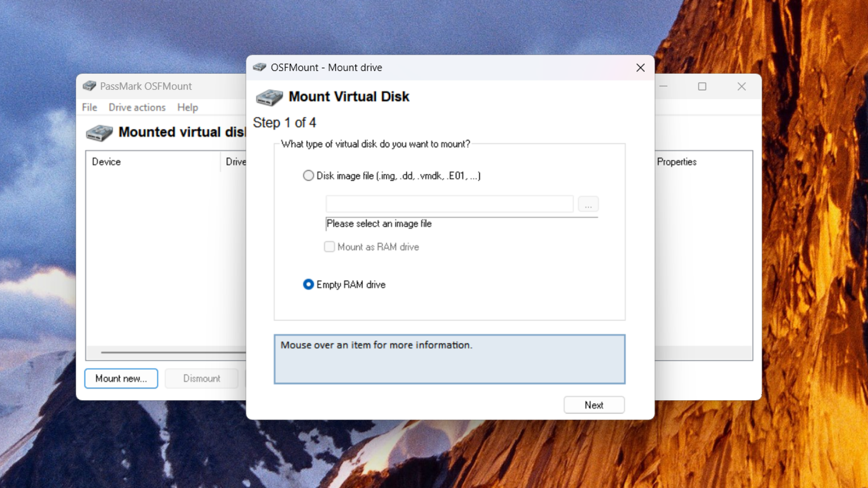Open File menu in PassMark OSFMount
This screenshot has height=488, width=868.
[89, 107]
